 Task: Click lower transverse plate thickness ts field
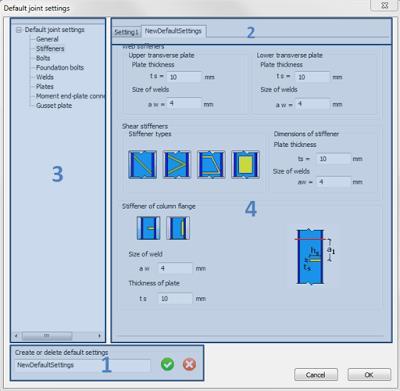(x=312, y=77)
